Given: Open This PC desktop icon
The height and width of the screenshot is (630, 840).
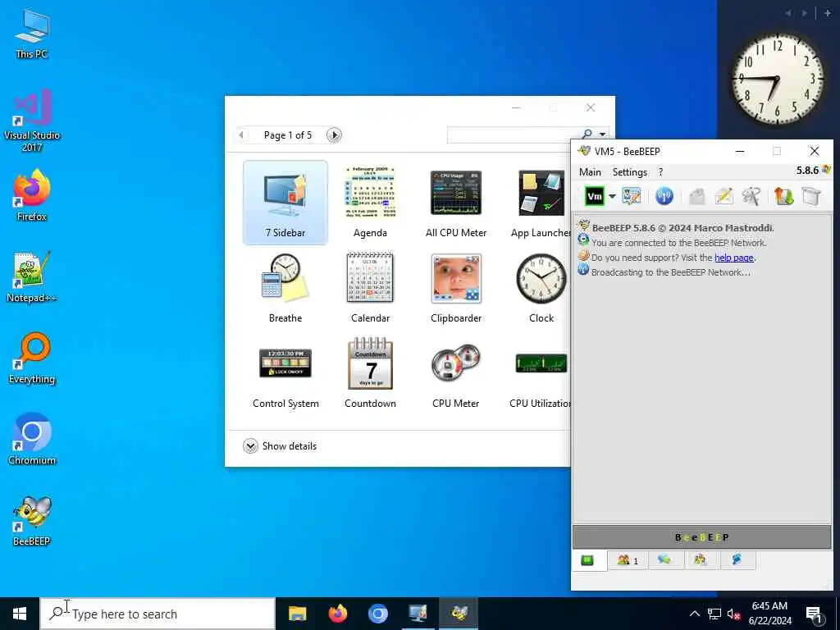Looking at the screenshot, I should [x=32, y=34].
